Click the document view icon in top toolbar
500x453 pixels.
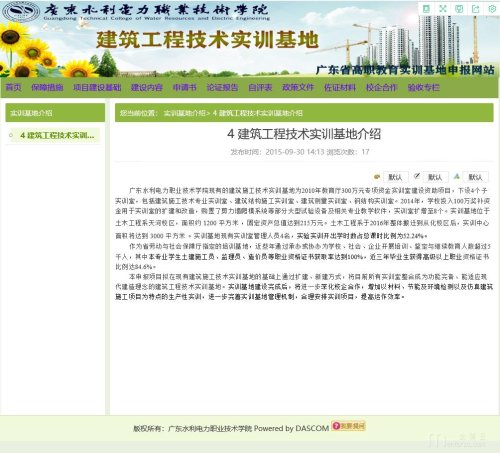pyautogui.click(x=426, y=9)
